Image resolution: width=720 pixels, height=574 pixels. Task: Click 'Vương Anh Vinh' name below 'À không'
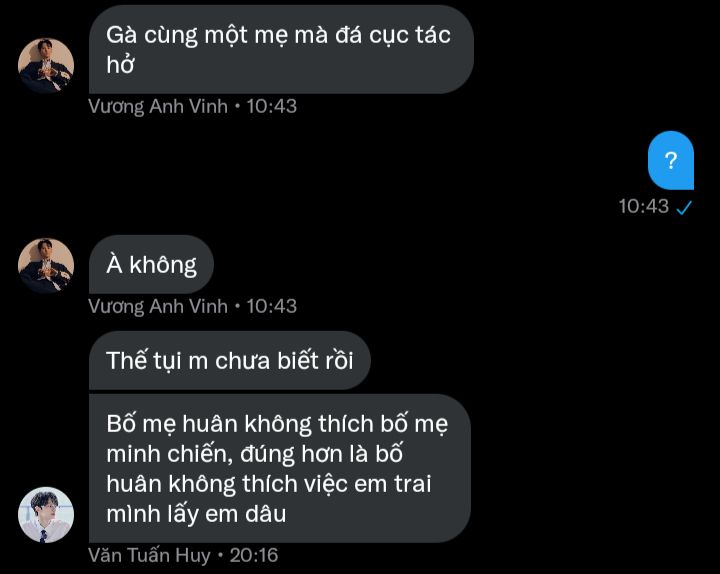click(158, 306)
